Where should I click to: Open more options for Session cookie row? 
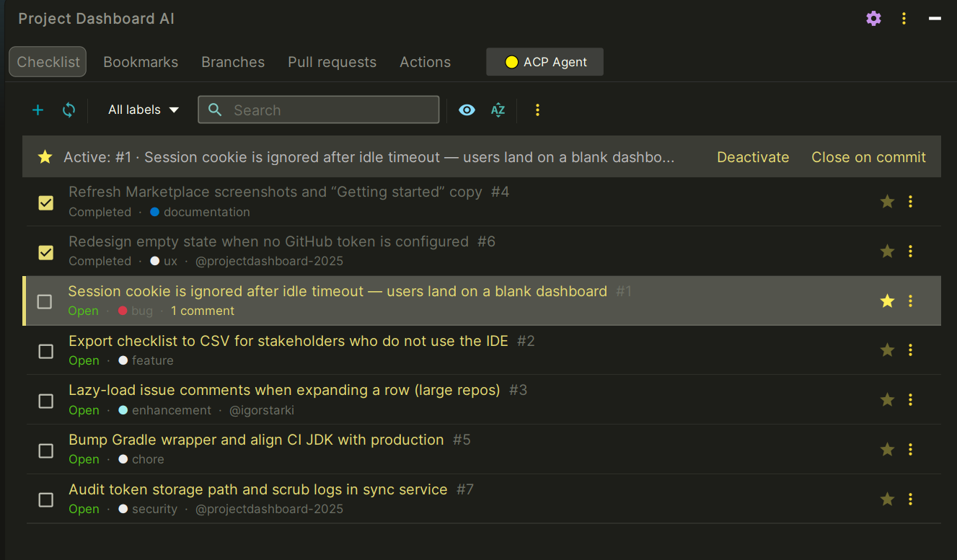coord(910,301)
